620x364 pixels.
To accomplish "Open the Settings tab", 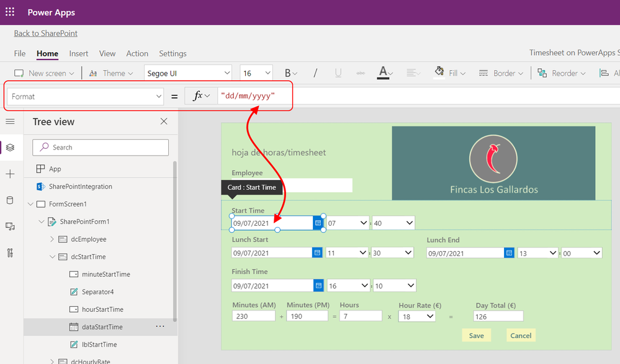I will (x=173, y=53).
